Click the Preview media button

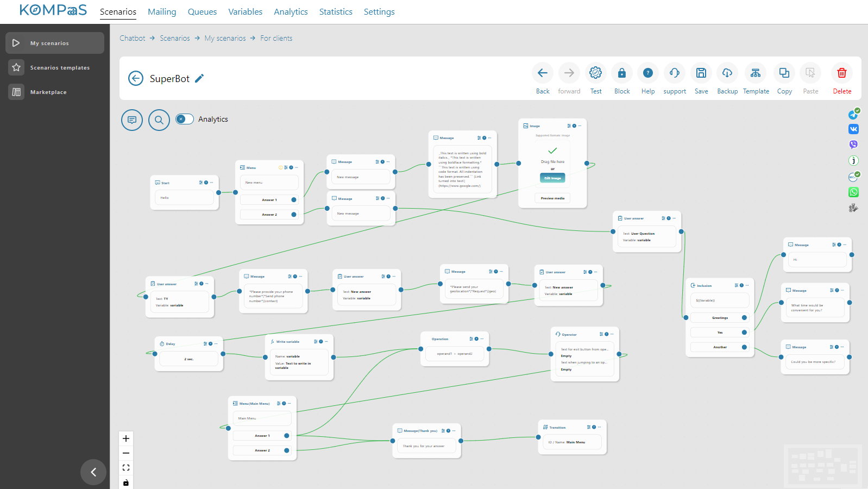pos(552,198)
